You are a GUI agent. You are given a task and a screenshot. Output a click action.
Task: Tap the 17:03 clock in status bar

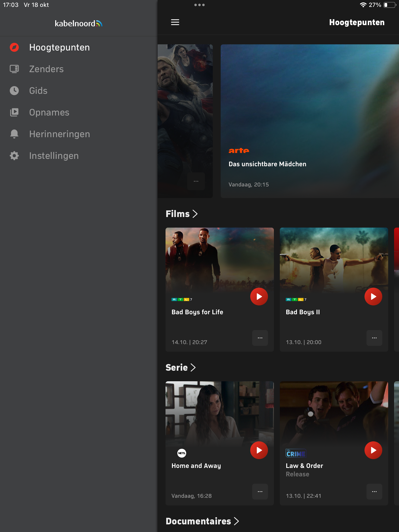[11, 5]
